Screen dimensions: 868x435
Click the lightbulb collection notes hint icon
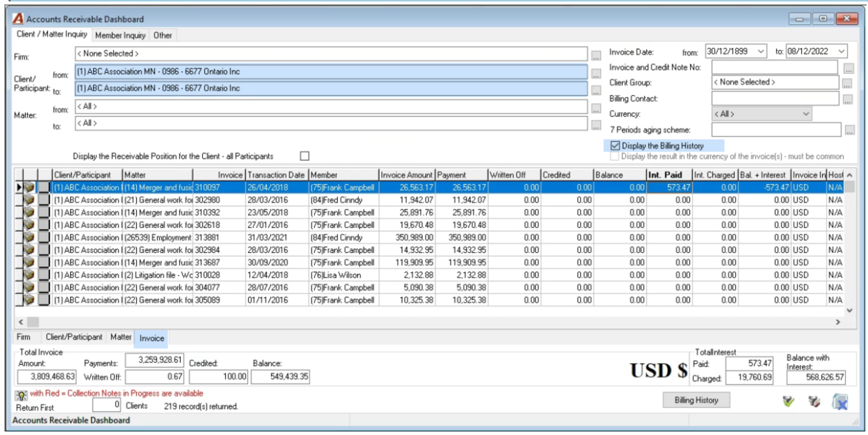(x=22, y=395)
